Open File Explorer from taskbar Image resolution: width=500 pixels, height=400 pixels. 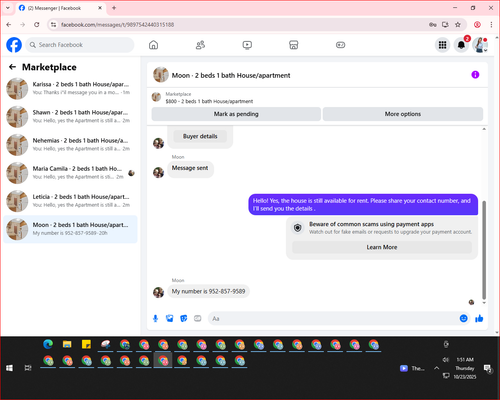click(x=67, y=344)
